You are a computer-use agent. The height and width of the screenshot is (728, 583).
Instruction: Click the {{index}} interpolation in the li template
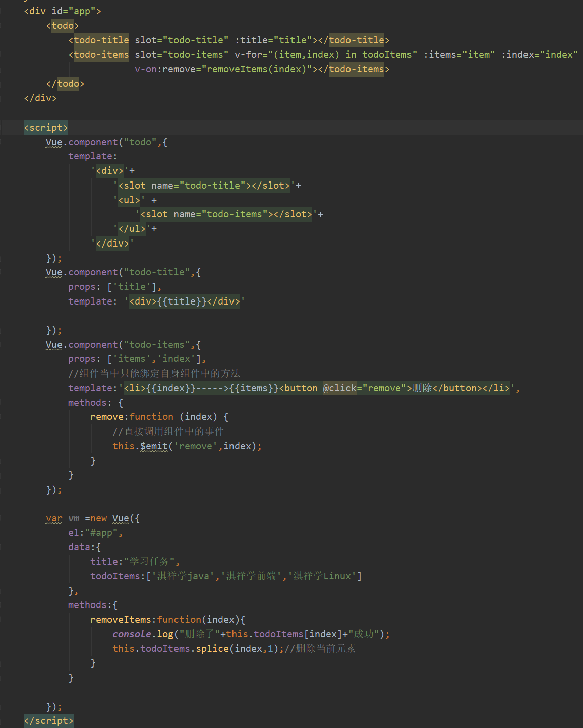point(170,388)
